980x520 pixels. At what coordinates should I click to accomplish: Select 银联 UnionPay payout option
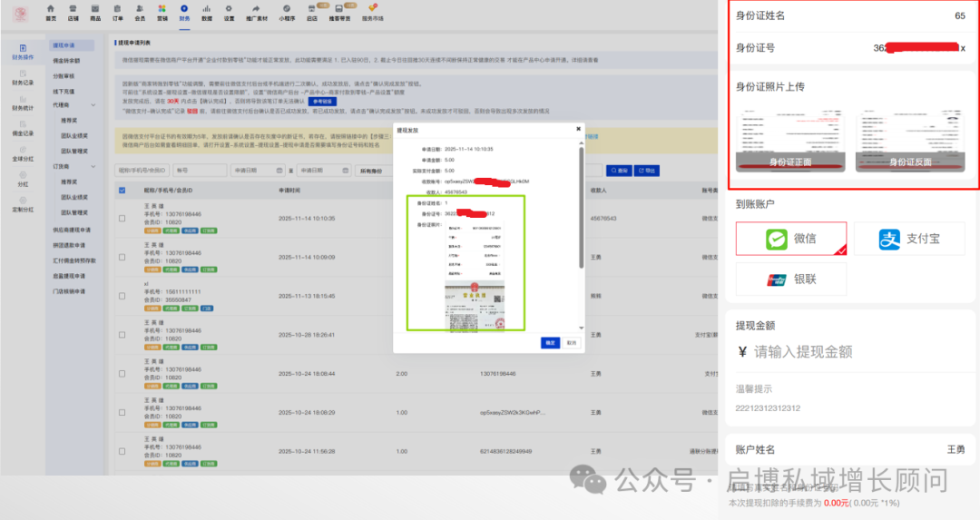click(790, 281)
